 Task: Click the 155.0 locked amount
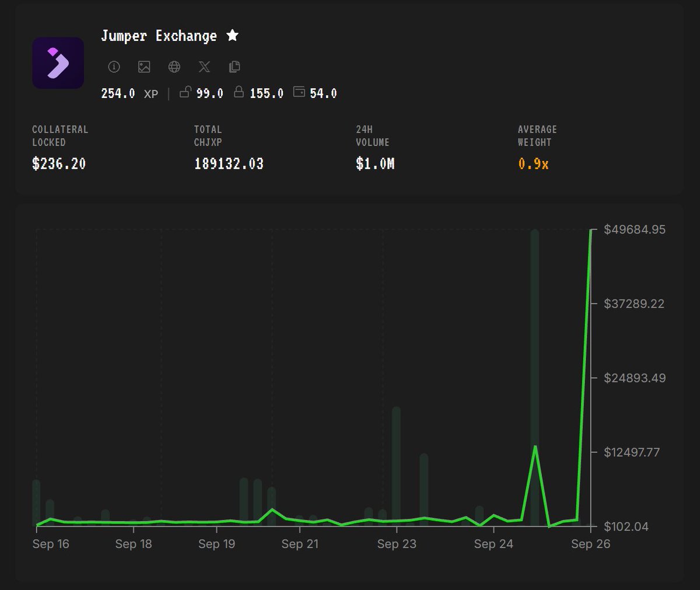point(267,93)
